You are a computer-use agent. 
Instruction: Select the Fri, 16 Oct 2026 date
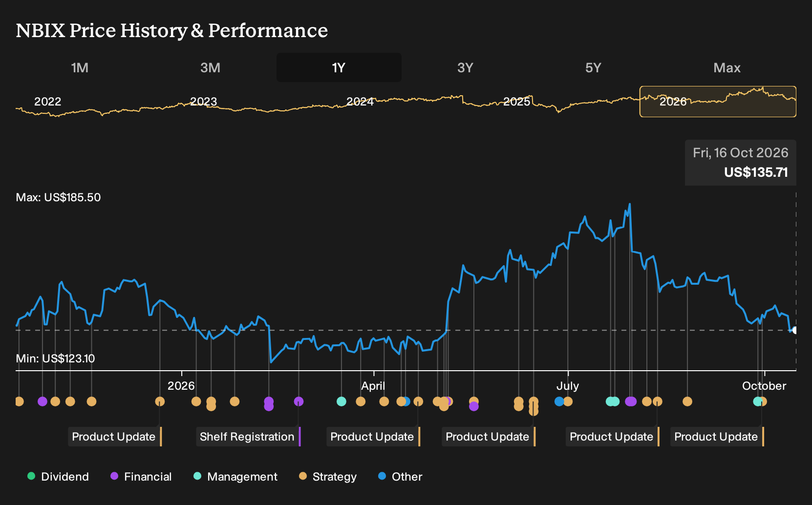click(x=741, y=153)
